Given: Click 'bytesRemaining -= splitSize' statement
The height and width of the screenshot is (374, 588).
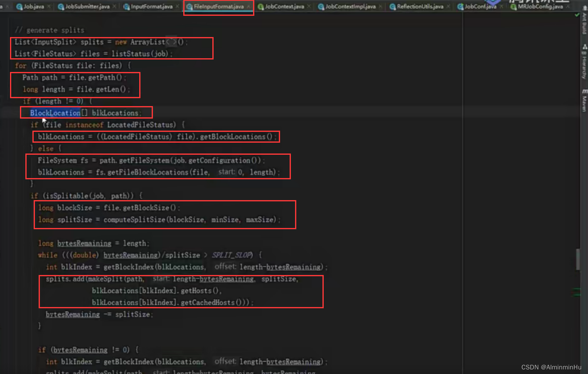Looking at the screenshot, I should point(99,314).
